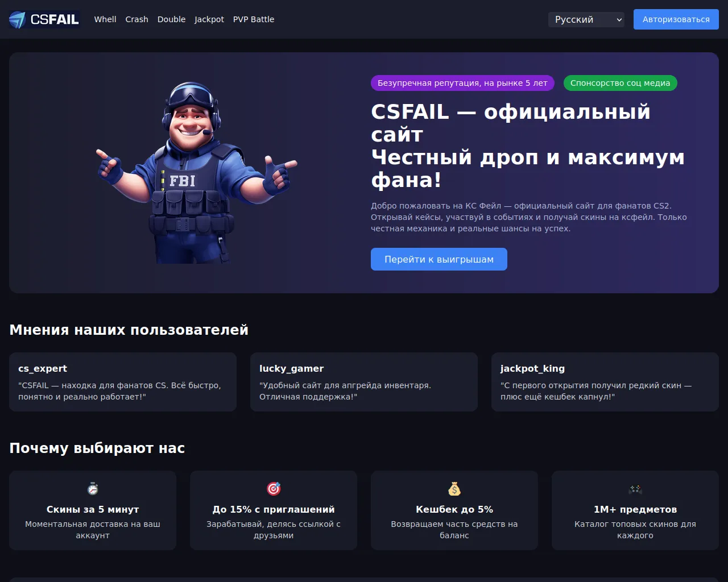Open the Jackpot section
Image resolution: width=728 pixels, height=582 pixels.
[x=209, y=19]
